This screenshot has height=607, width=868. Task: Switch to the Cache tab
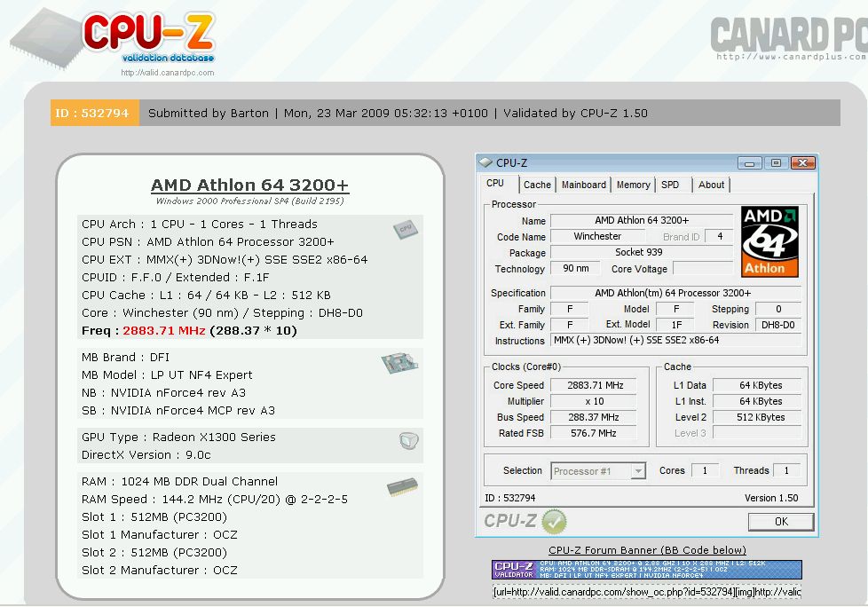pos(537,185)
